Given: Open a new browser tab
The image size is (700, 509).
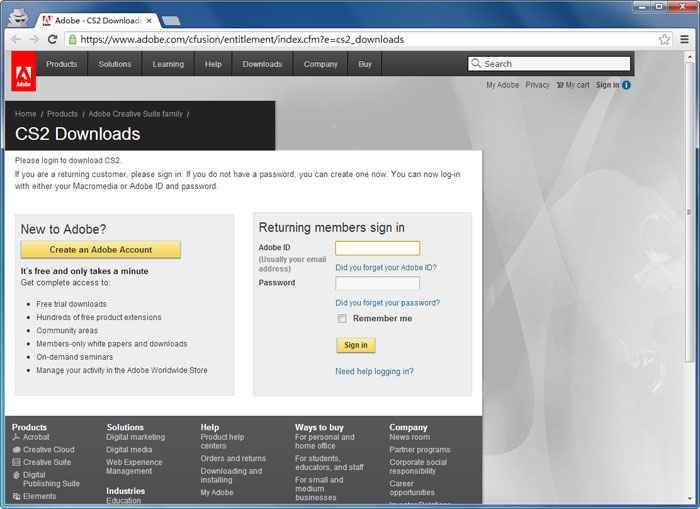Looking at the screenshot, I should click(171, 21).
